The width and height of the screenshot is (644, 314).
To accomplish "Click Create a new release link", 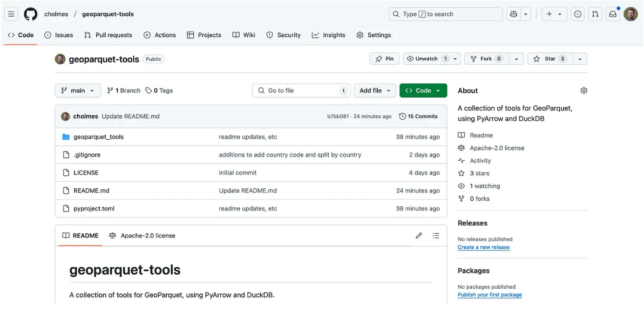I will 483,247.
